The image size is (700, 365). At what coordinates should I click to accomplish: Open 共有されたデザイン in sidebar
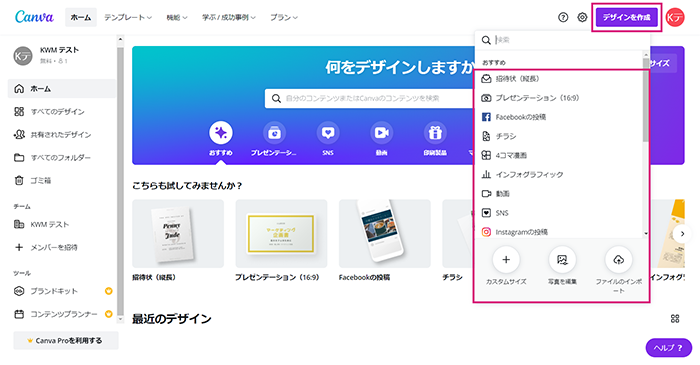[x=62, y=134]
